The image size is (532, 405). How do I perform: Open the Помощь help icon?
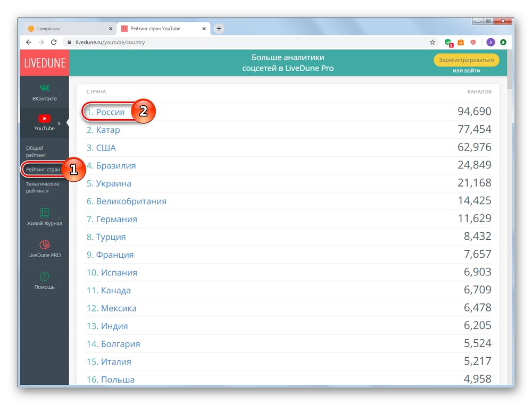(x=45, y=276)
